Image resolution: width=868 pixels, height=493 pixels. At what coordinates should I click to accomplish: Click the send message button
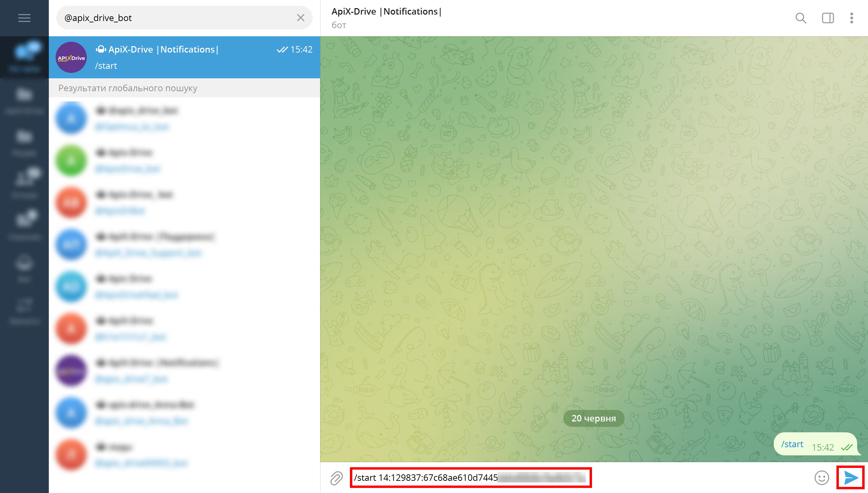[x=851, y=478]
